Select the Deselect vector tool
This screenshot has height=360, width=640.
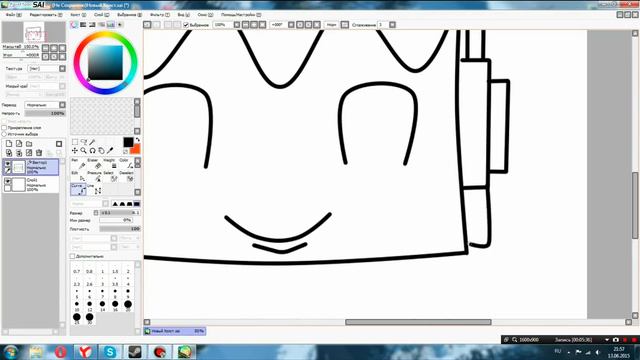point(126,176)
